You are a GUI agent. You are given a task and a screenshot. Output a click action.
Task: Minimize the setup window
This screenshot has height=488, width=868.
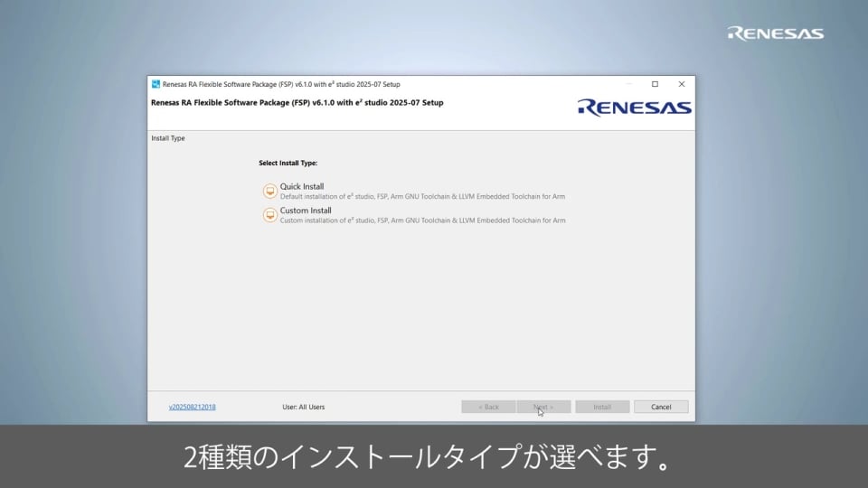629,84
